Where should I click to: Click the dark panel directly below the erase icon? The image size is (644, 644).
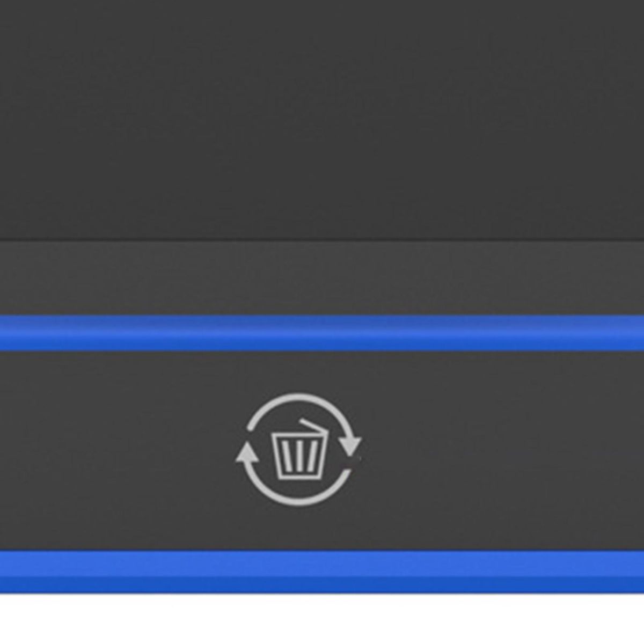tap(298, 529)
